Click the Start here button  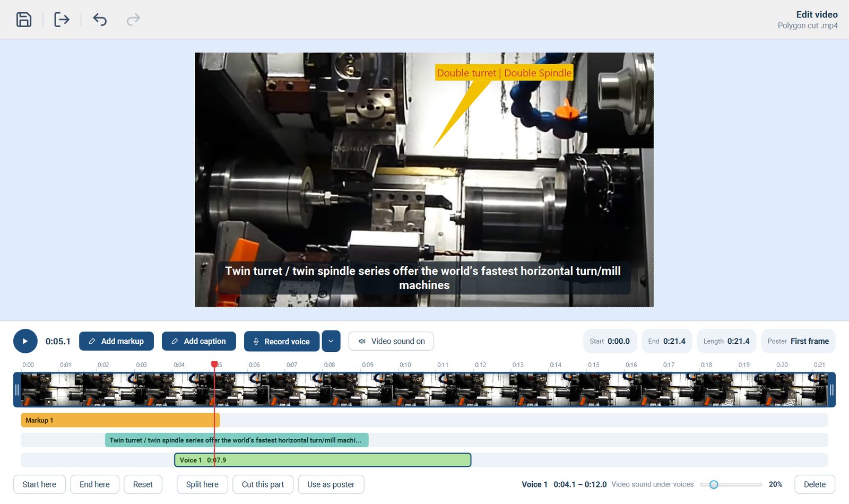39,484
